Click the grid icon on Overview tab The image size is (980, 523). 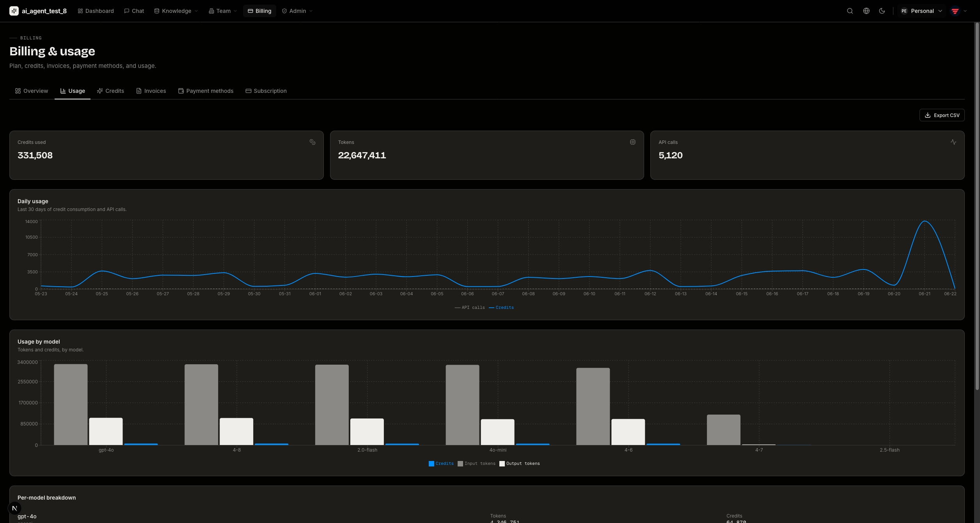18,91
